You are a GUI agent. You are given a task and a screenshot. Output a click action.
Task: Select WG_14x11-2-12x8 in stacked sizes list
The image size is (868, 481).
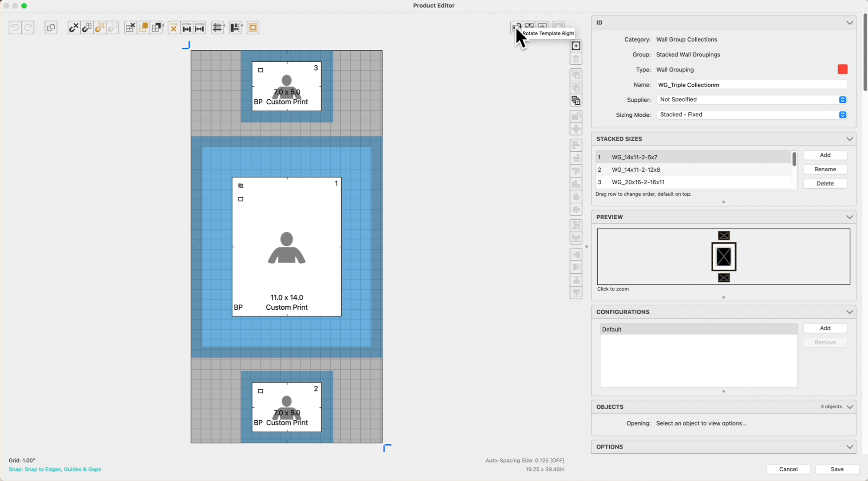pyautogui.click(x=636, y=170)
